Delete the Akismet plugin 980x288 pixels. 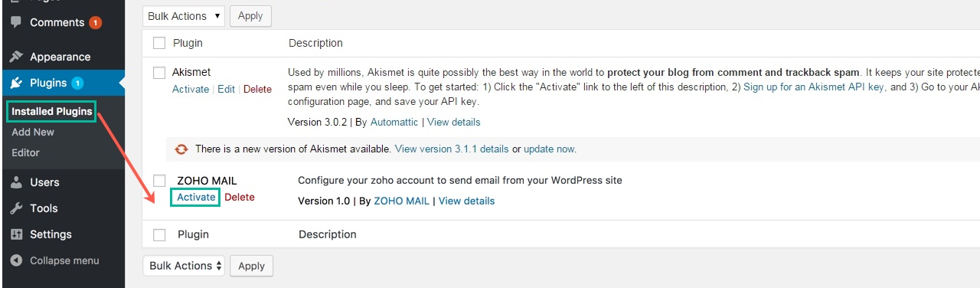(x=257, y=89)
